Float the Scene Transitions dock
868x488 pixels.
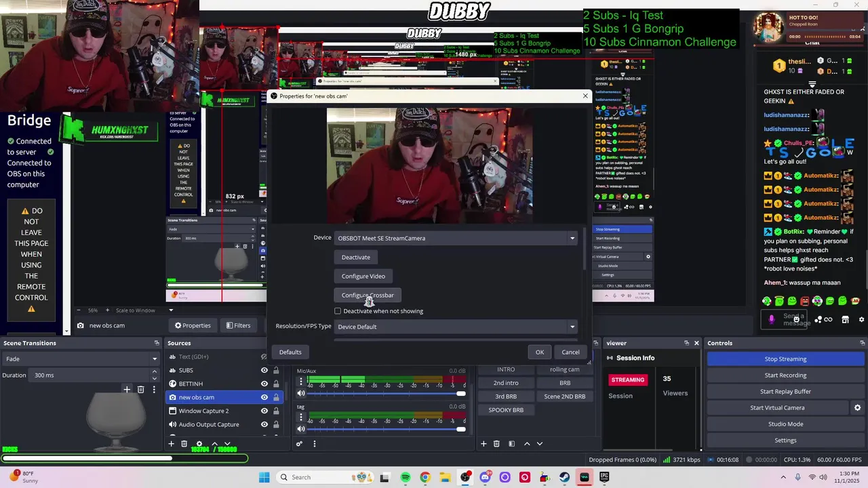(157, 343)
